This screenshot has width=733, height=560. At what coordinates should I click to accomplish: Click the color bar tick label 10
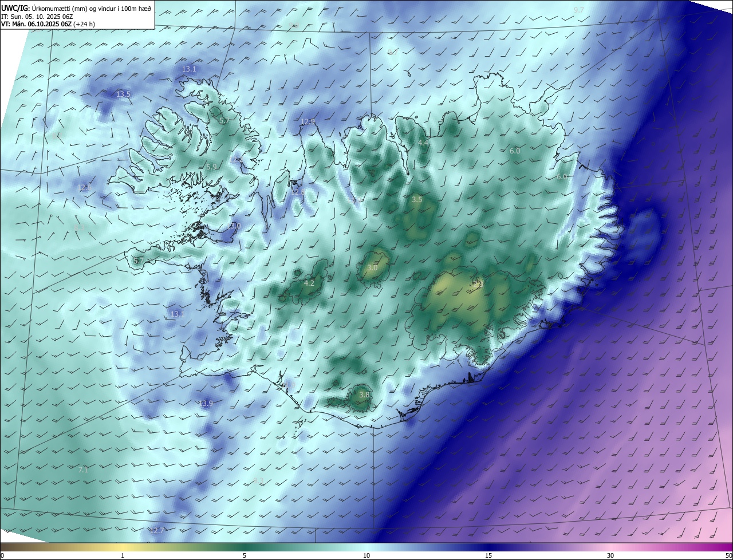coord(366,555)
